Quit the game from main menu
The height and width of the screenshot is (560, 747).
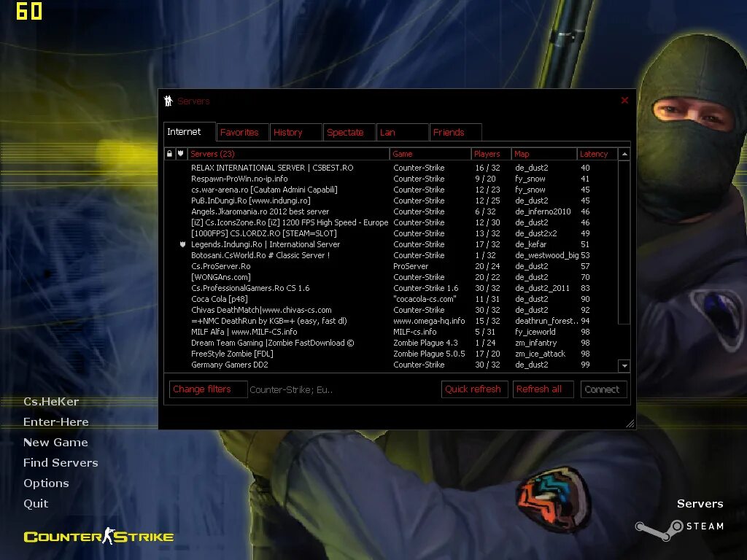36,504
